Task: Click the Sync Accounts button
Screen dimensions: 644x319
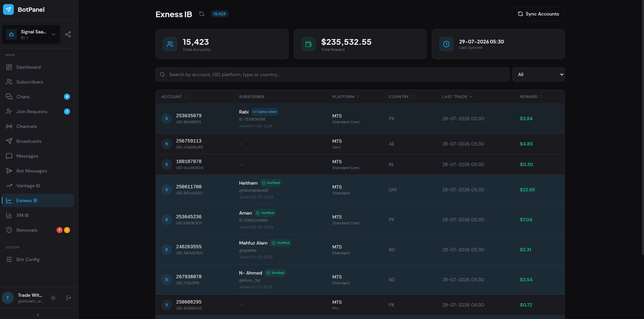Action: tap(538, 14)
